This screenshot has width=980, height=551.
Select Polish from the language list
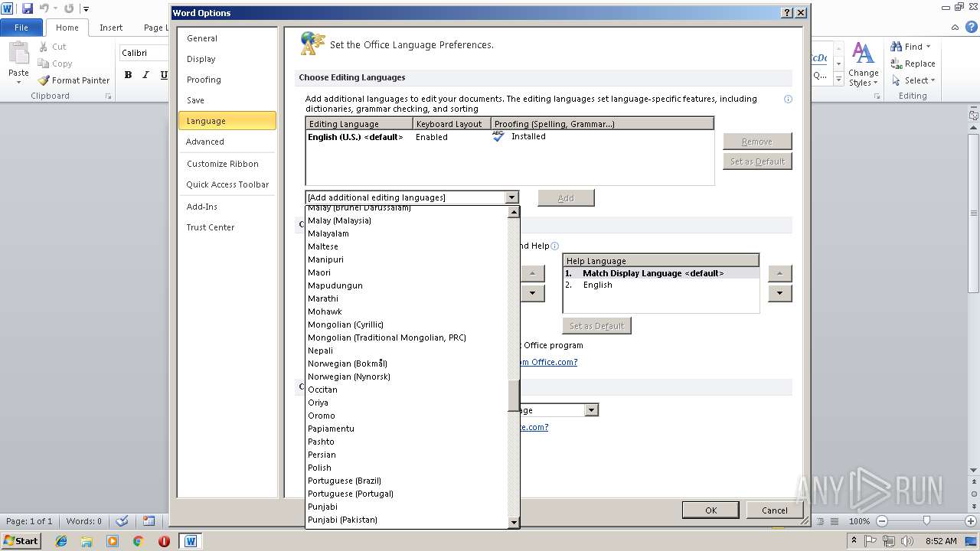click(407, 468)
